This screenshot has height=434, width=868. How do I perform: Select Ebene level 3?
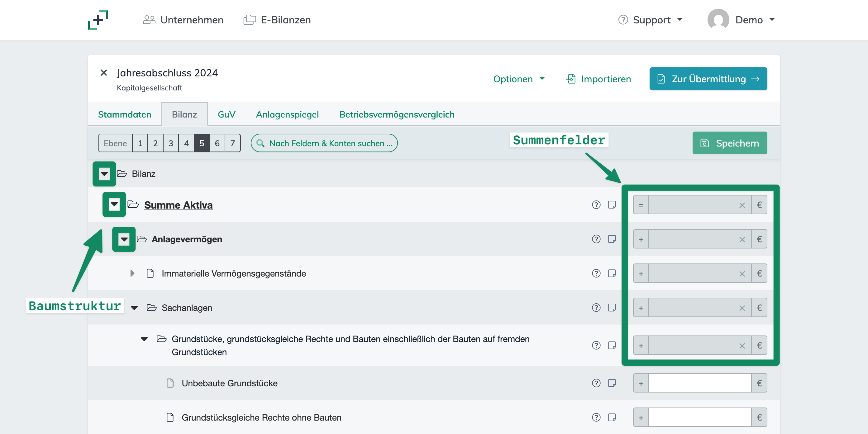pyautogui.click(x=171, y=143)
